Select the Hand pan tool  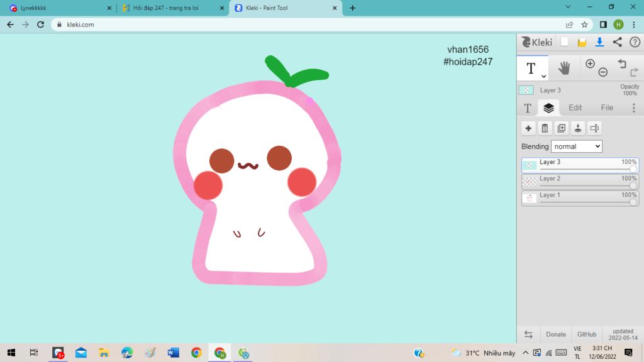(x=564, y=68)
